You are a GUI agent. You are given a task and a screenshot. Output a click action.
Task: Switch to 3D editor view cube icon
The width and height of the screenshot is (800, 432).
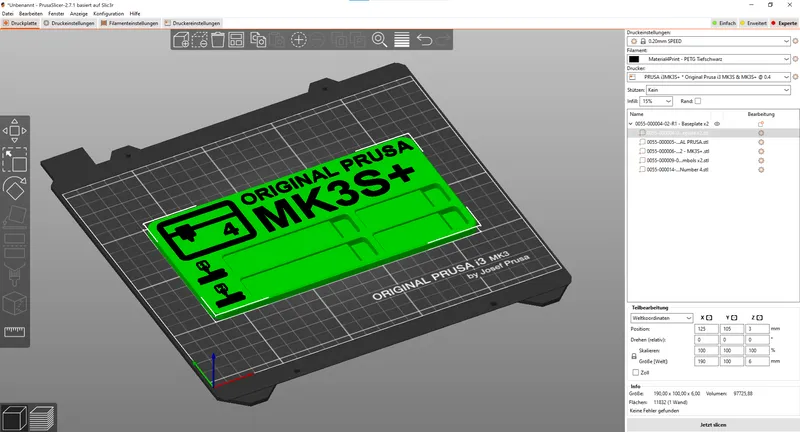(14, 418)
